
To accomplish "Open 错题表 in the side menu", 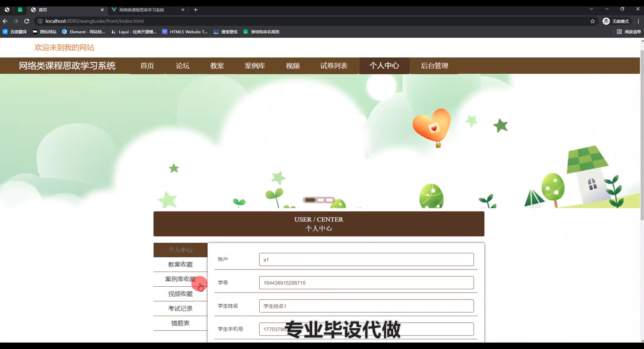I will [x=180, y=323].
